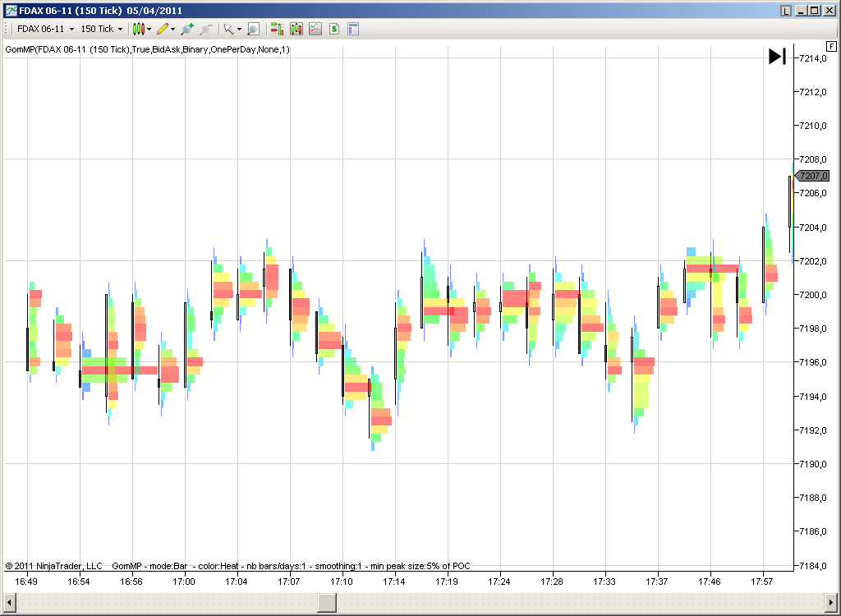Click the zoom frame magnifier icon

tap(254, 29)
